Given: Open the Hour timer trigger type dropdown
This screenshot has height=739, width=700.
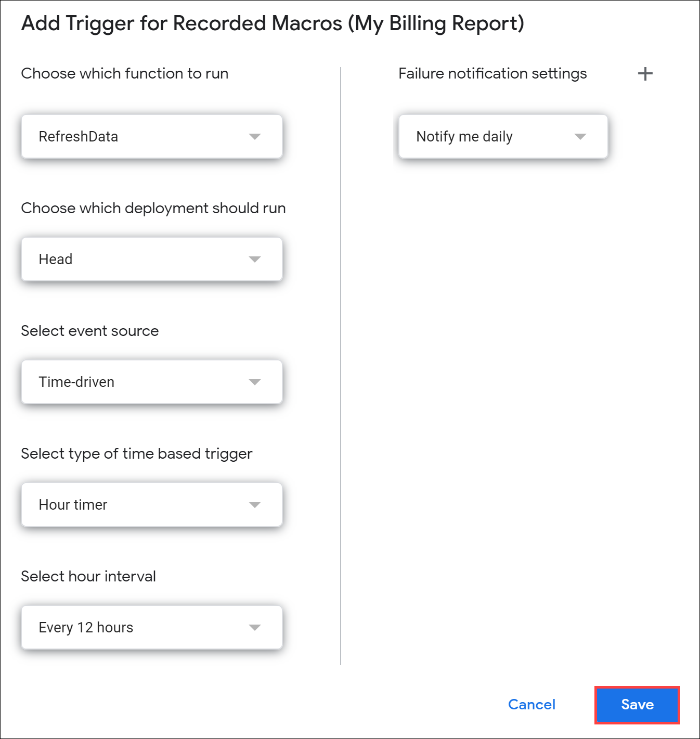Looking at the screenshot, I should 152,504.
